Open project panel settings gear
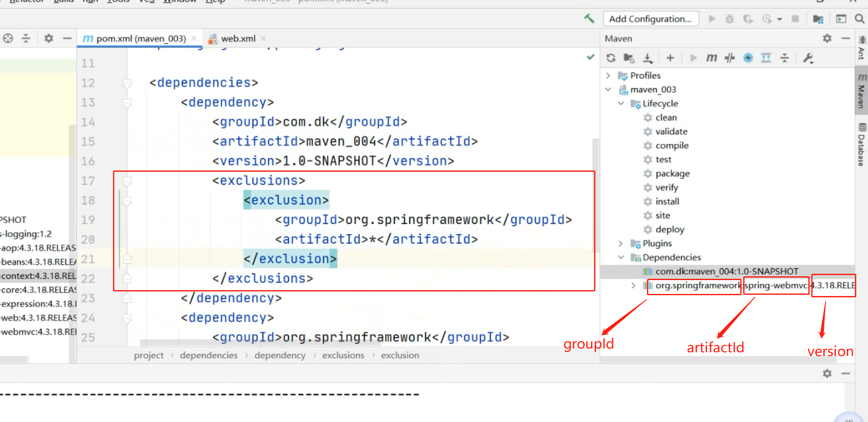 click(49, 38)
